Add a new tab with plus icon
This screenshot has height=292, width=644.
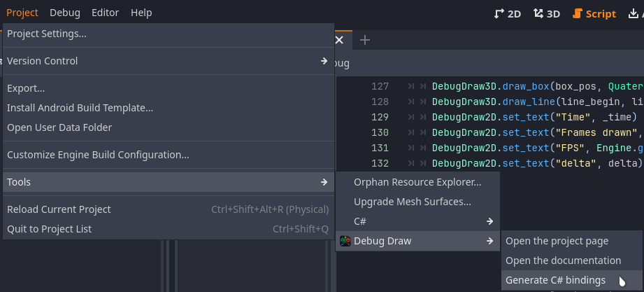(x=364, y=40)
